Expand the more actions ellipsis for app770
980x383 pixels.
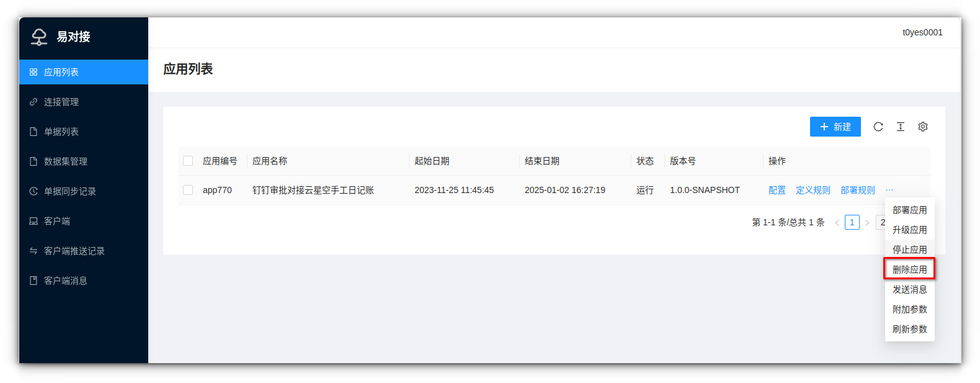point(889,190)
